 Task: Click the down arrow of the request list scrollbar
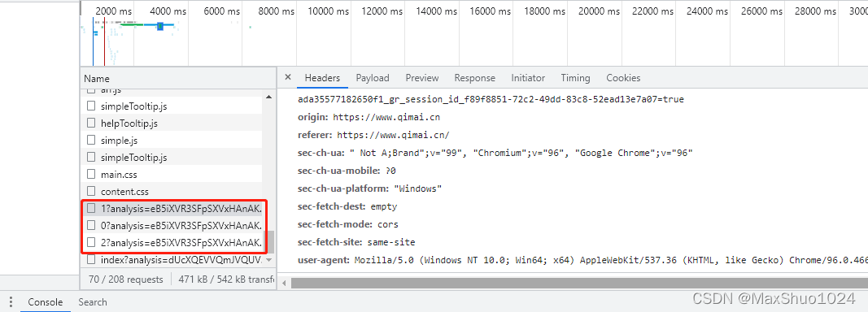click(269, 259)
